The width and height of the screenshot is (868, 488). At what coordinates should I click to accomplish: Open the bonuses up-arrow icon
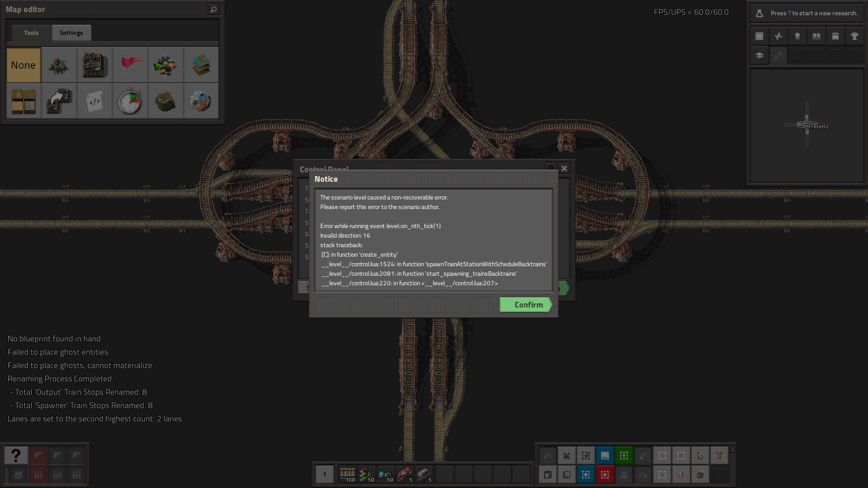(797, 36)
